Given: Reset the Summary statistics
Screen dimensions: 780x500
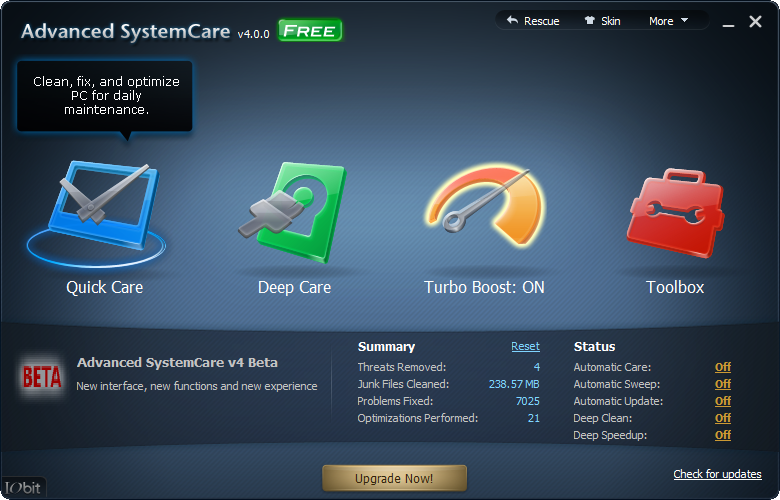Looking at the screenshot, I should click(x=525, y=347).
